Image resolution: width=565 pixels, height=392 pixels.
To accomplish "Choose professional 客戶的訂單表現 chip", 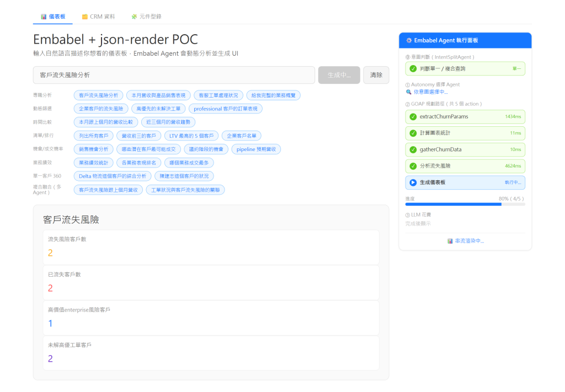I will 226,109.
